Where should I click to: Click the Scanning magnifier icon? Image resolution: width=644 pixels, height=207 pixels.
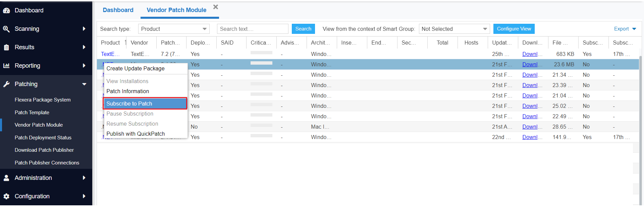[6, 29]
